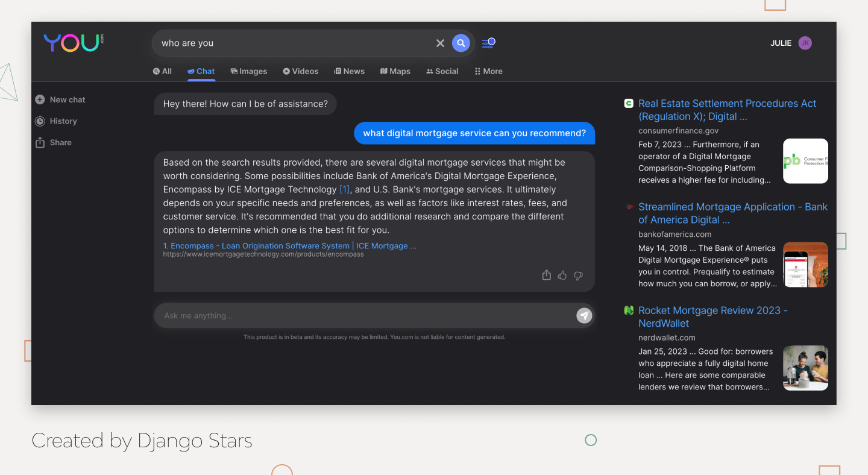The height and width of the screenshot is (475, 868).
Task: Open the Images tab
Action: click(249, 71)
